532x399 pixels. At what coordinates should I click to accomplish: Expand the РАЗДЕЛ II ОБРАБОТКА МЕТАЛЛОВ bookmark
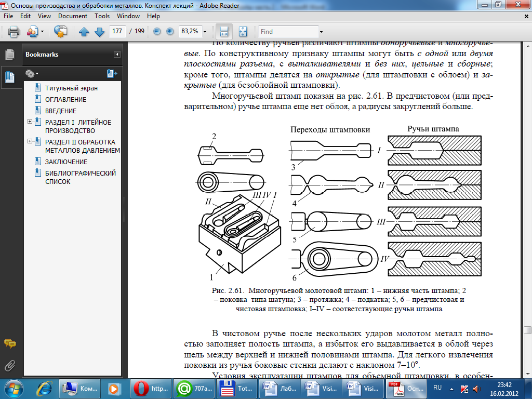coord(30,141)
